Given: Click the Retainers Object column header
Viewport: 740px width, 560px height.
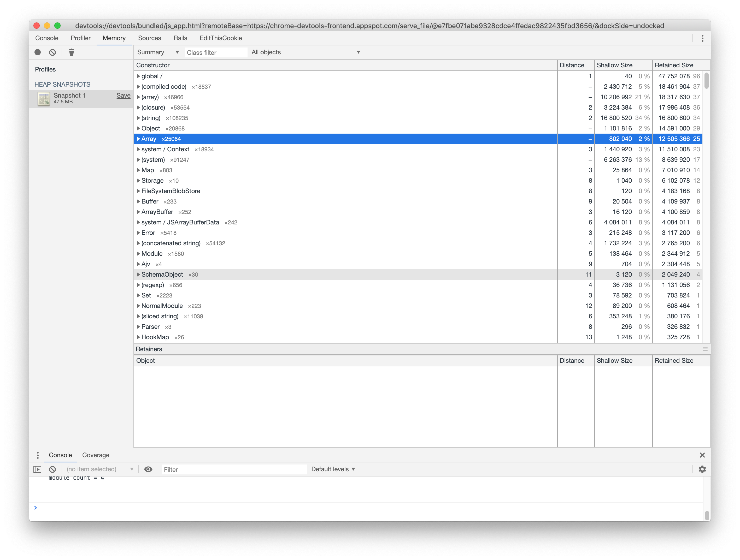Looking at the screenshot, I should pyautogui.click(x=345, y=360).
